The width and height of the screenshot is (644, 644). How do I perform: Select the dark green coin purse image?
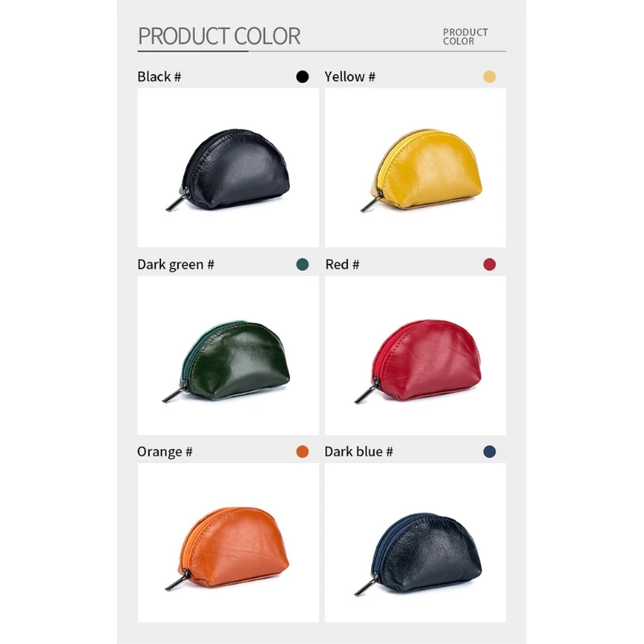coord(228,355)
